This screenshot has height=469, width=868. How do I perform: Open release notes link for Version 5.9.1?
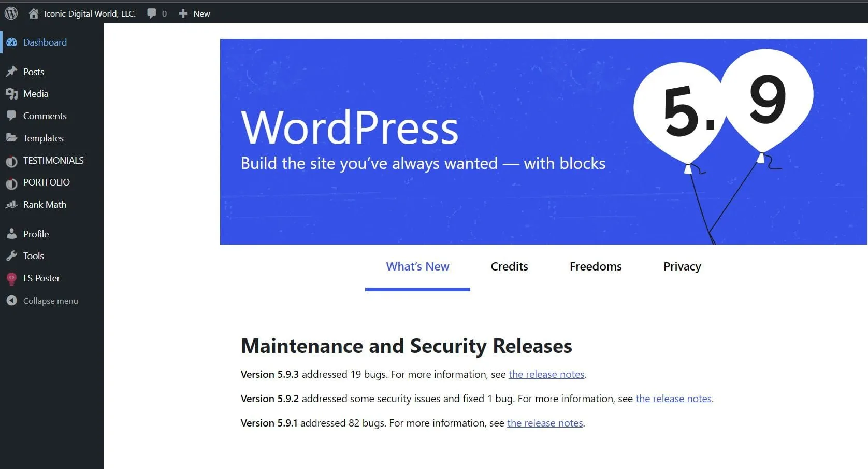point(545,423)
